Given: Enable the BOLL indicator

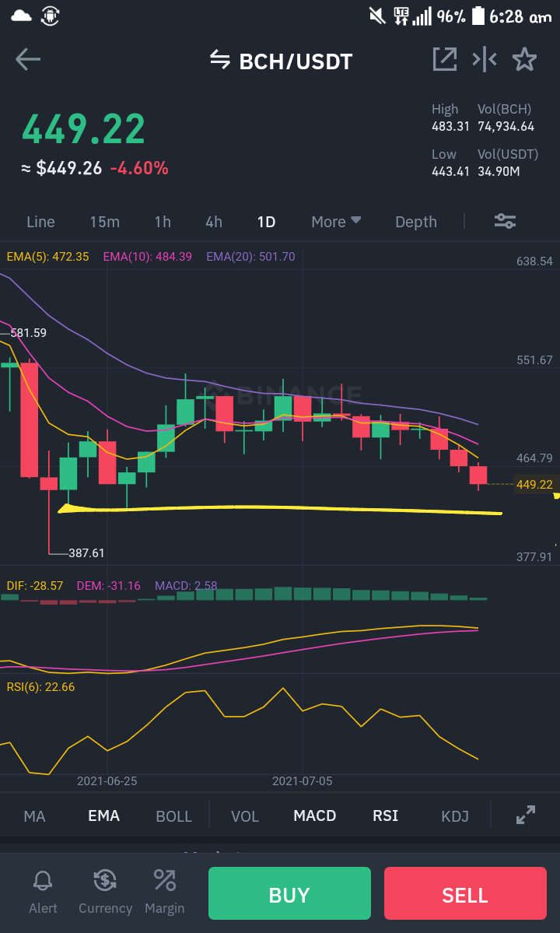Looking at the screenshot, I should (x=173, y=816).
